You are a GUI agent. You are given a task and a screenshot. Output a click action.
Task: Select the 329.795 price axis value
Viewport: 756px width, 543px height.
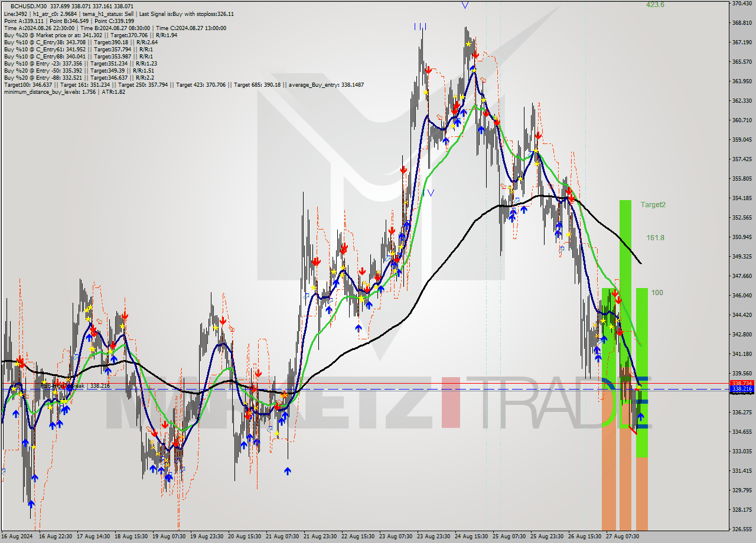pos(742,490)
